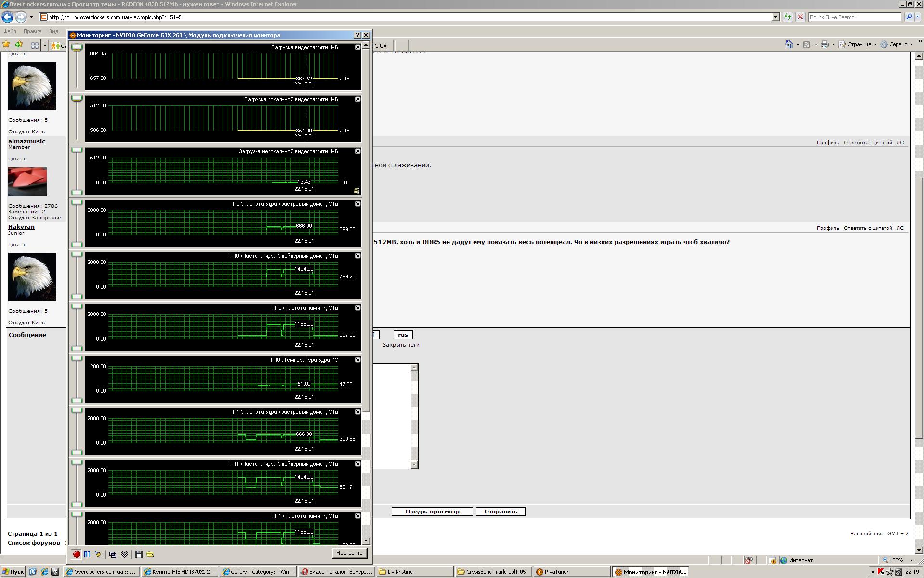Click the Stop loading red X icon
The height and width of the screenshot is (578, 924).
(800, 17)
